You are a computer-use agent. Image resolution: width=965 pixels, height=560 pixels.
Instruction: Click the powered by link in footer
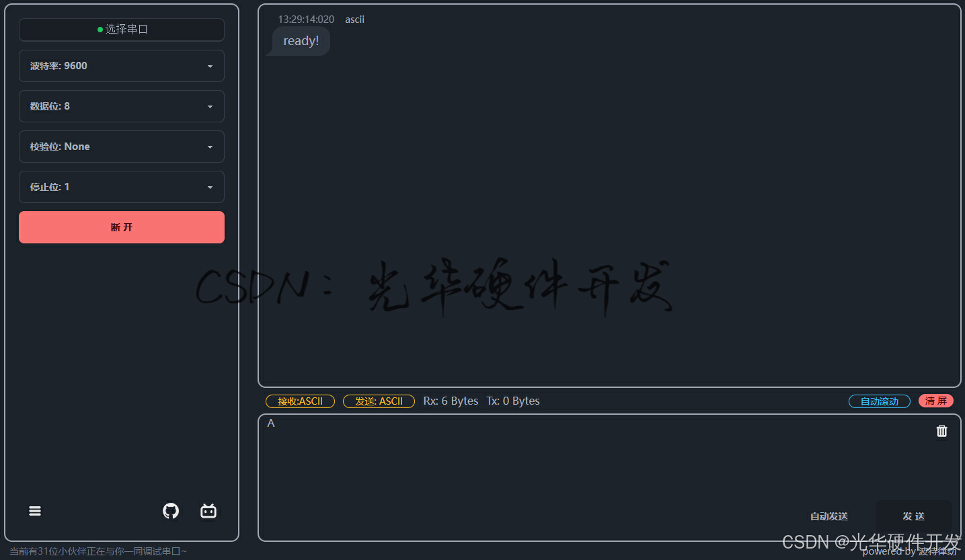[x=909, y=551]
